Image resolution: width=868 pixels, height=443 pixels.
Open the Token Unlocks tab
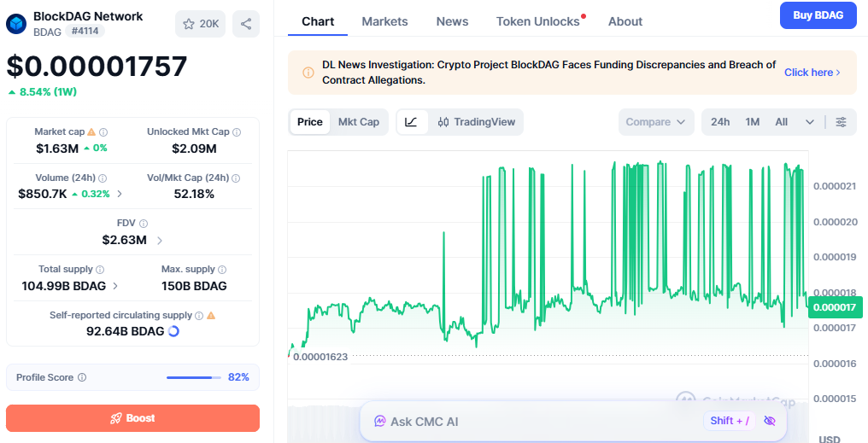(x=538, y=21)
